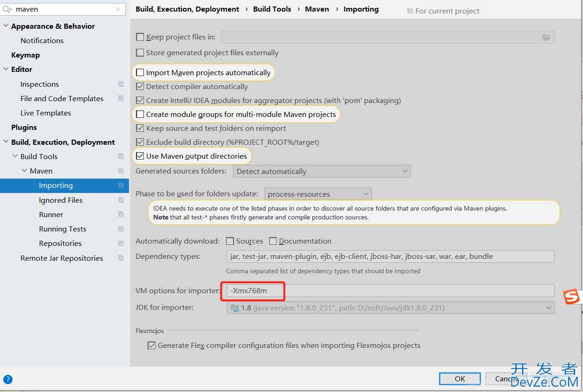583x392 pixels.
Task: Click the project-level icon beside Inspections
Action: tap(121, 84)
